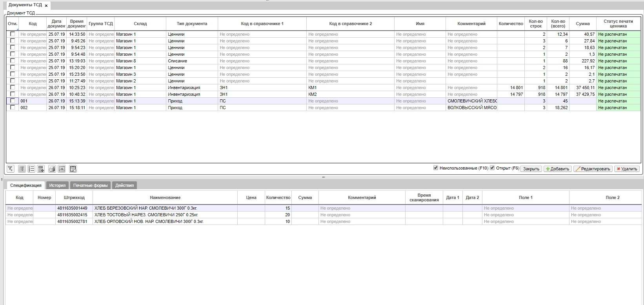Sort by the Тип документа column header
This screenshot has height=305, width=644.
[x=192, y=24]
